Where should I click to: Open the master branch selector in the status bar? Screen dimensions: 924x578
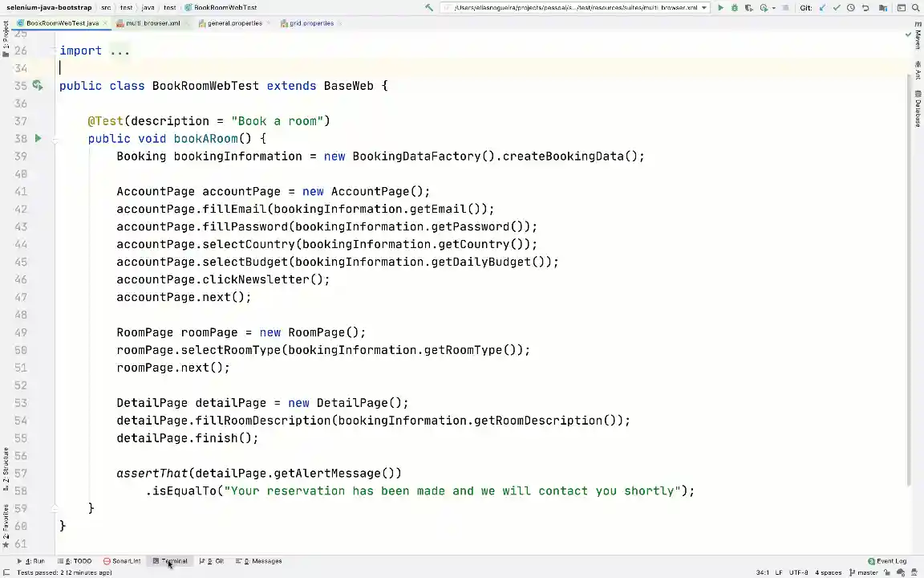866,572
